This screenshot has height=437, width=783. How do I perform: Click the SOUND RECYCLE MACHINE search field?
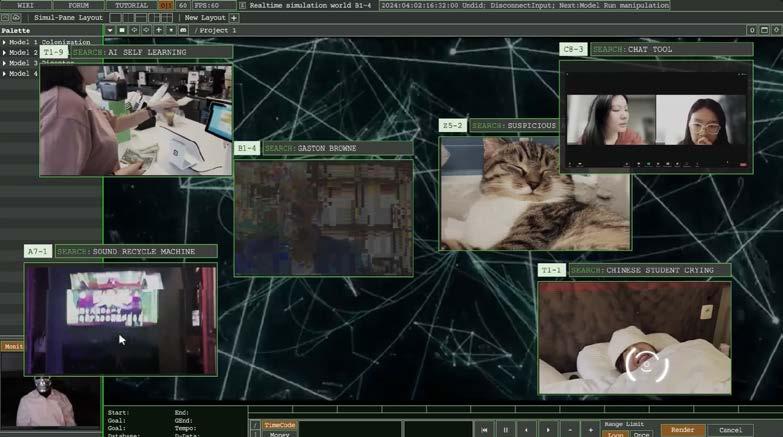pyautogui.click(x=136, y=251)
